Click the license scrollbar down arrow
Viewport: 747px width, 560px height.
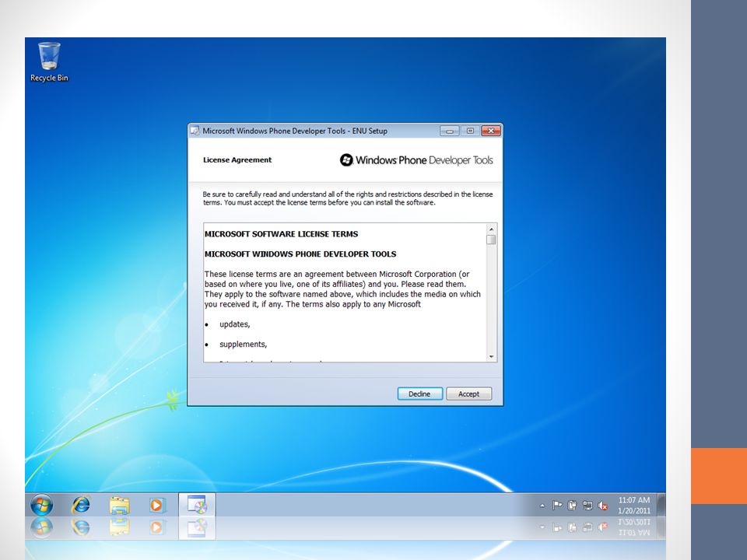(492, 357)
